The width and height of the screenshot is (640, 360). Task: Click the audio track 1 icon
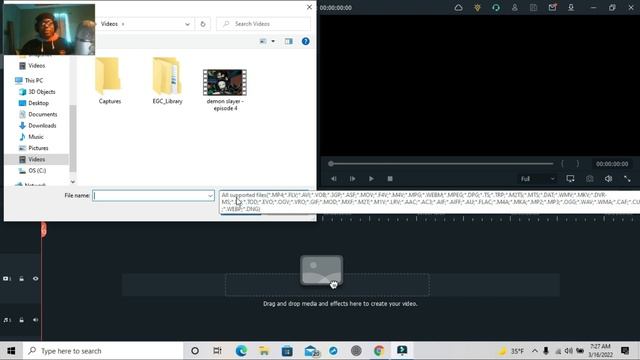pyautogui.click(x=7, y=320)
